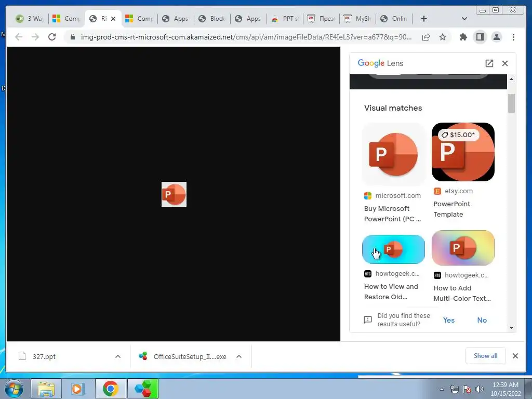Close the active tab
The height and width of the screenshot is (399, 532).
[113, 19]
